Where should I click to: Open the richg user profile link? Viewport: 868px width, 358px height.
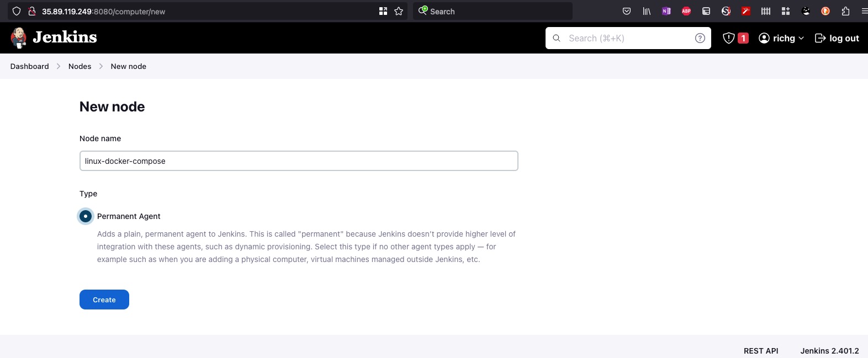[784, 38]
